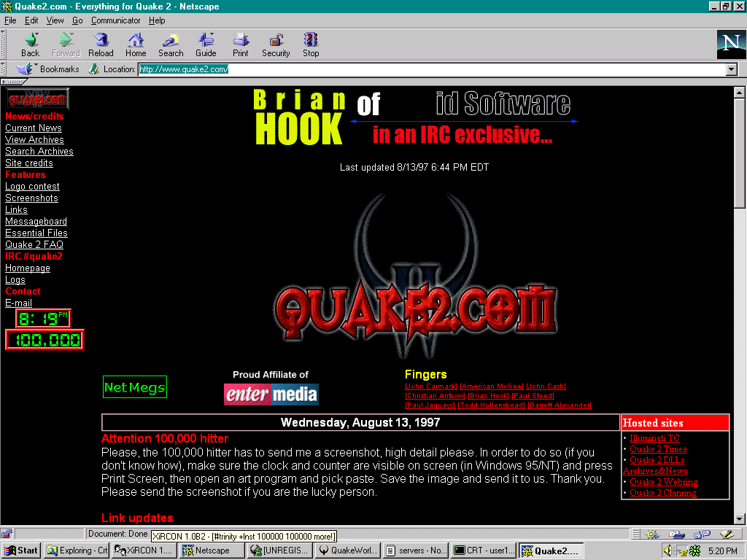Click the status bar security padlock icon
747x560 pixels.
tap(7, 534)
